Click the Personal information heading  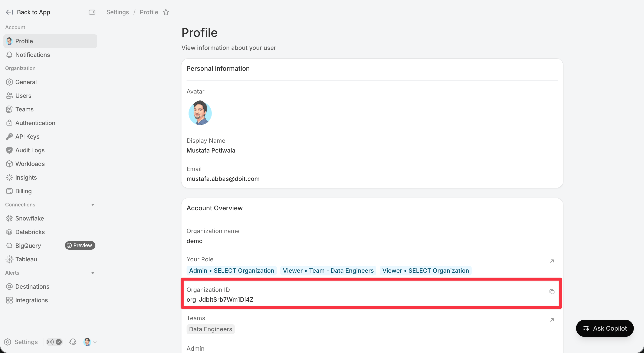218,69
